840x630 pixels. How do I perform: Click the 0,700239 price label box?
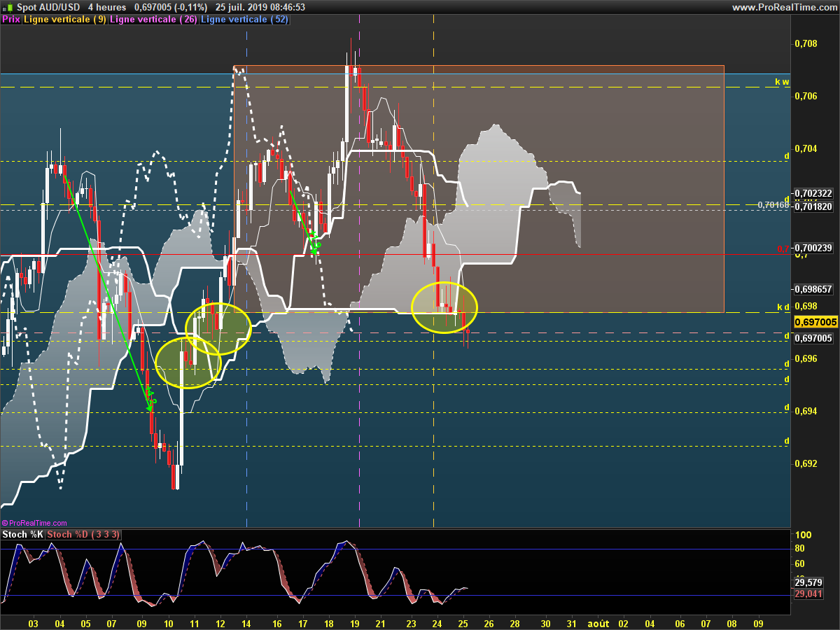point(812,248)
